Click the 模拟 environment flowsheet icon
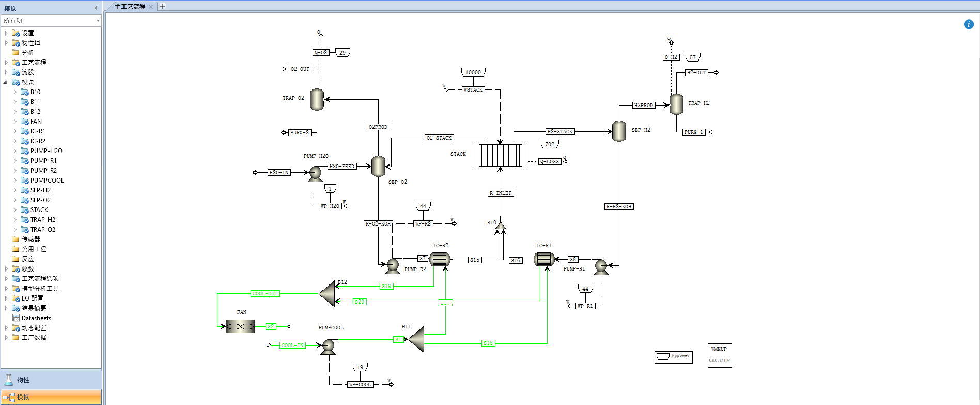Screen dimensions: 980x405 (x=9, y=397)
